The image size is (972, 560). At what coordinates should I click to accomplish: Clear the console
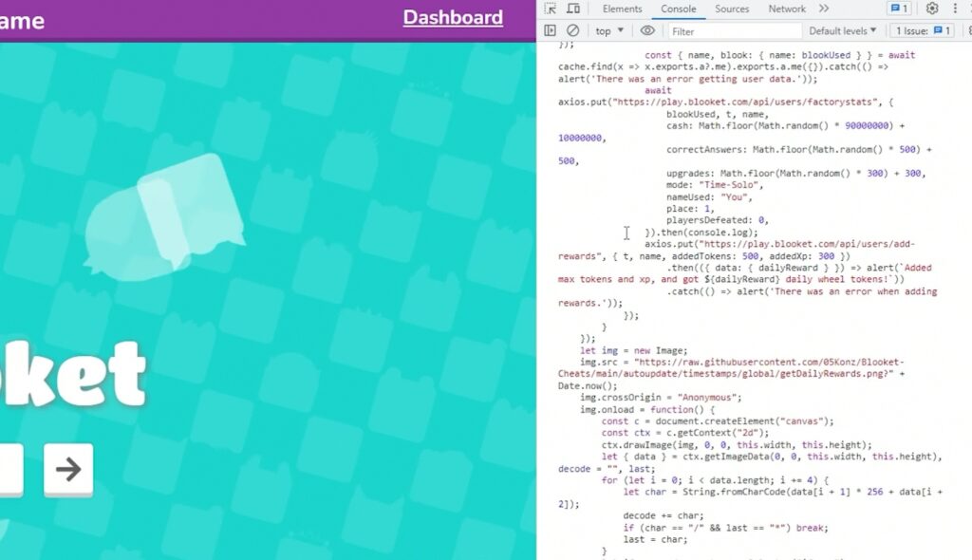pos(572,30)
